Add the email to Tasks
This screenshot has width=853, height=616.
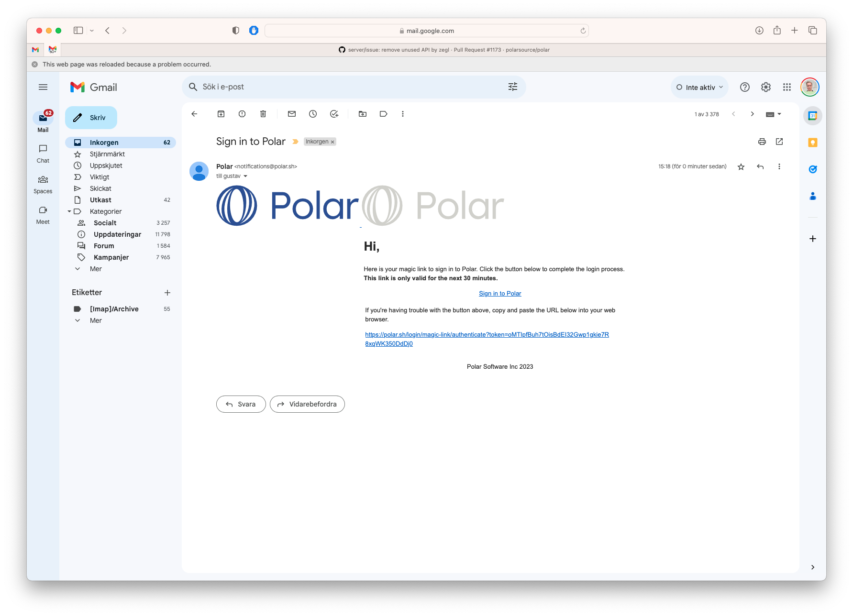333,114
